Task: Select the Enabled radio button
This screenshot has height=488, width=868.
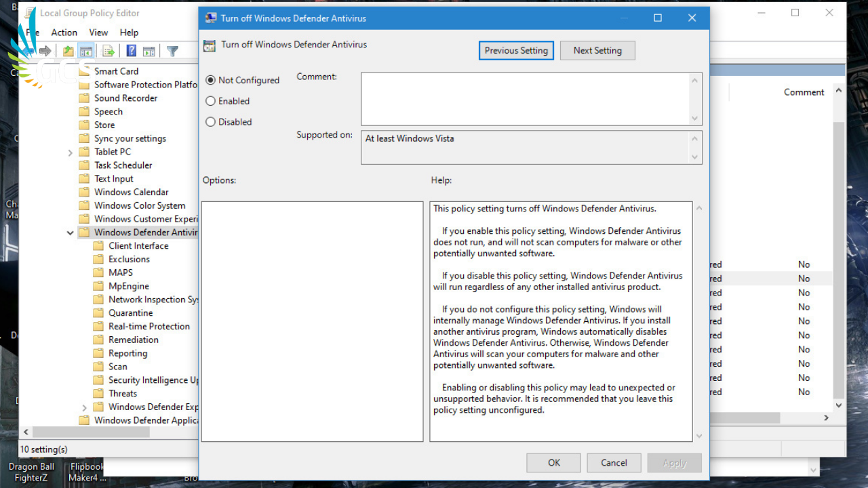Action: pyautogui.click(x=210, y=101)
